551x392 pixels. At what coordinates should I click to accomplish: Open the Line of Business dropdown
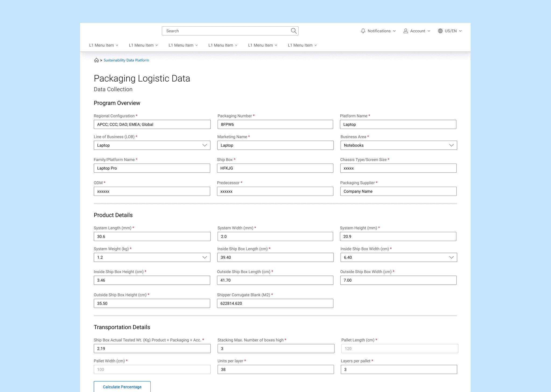coord(204,145)
